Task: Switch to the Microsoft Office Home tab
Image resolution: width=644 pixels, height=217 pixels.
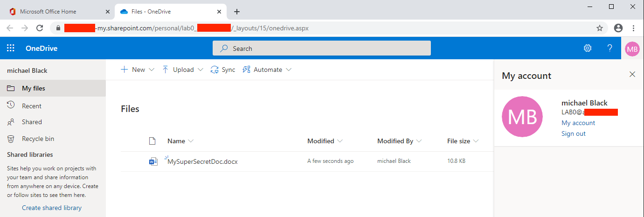Action: pos(58,12)
